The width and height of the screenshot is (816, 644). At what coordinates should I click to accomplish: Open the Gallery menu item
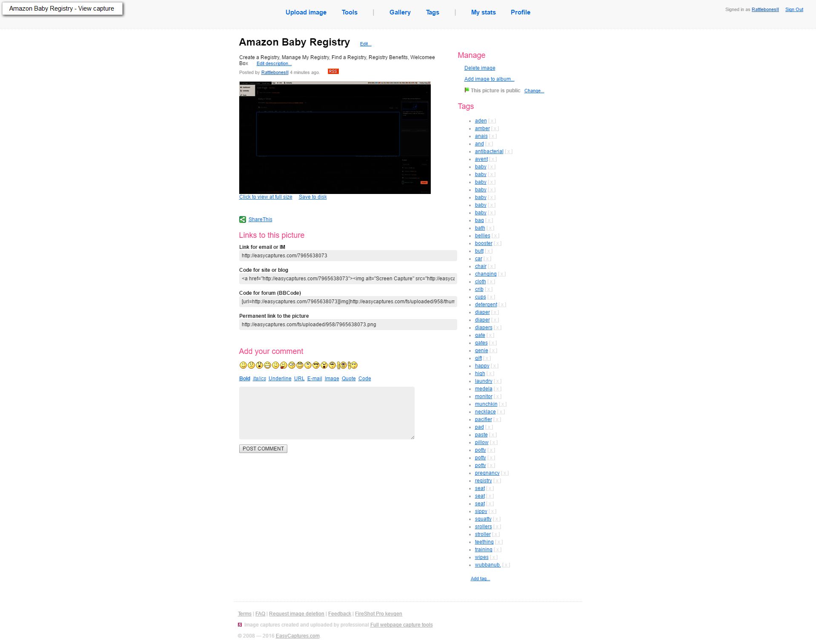click(x=400, y=12)
